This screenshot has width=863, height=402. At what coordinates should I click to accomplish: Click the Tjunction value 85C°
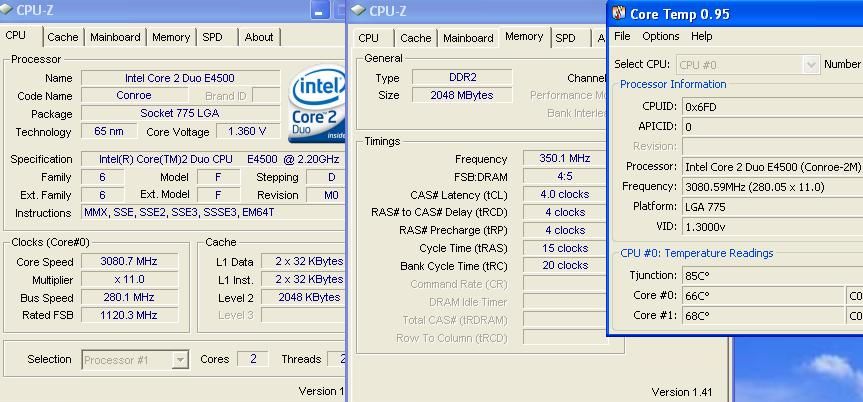click(x=772, y=275)
